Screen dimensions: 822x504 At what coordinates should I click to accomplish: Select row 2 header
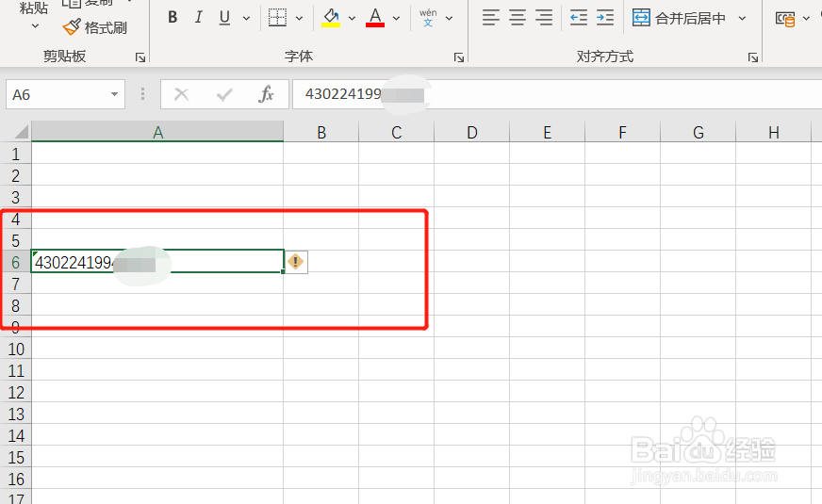point(16,175)
